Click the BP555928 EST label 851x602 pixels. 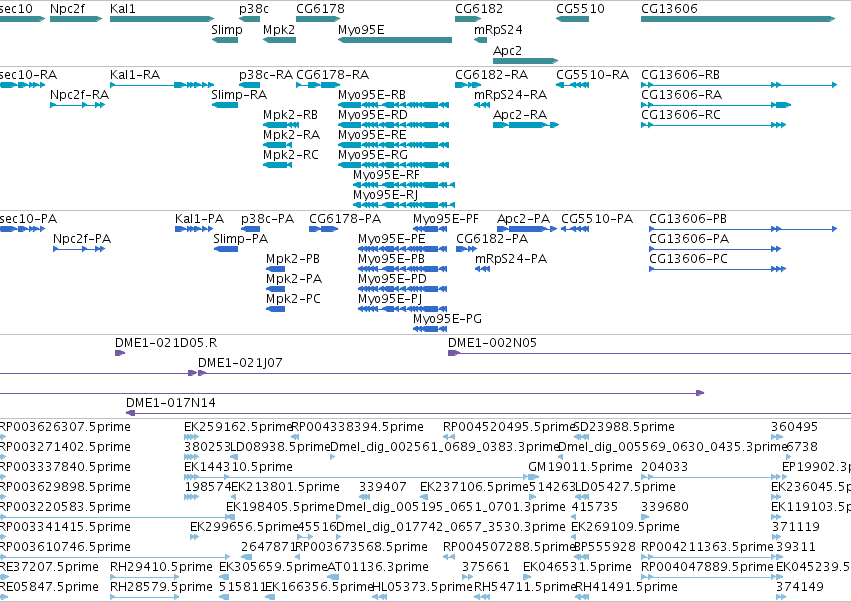pos(604,547)
